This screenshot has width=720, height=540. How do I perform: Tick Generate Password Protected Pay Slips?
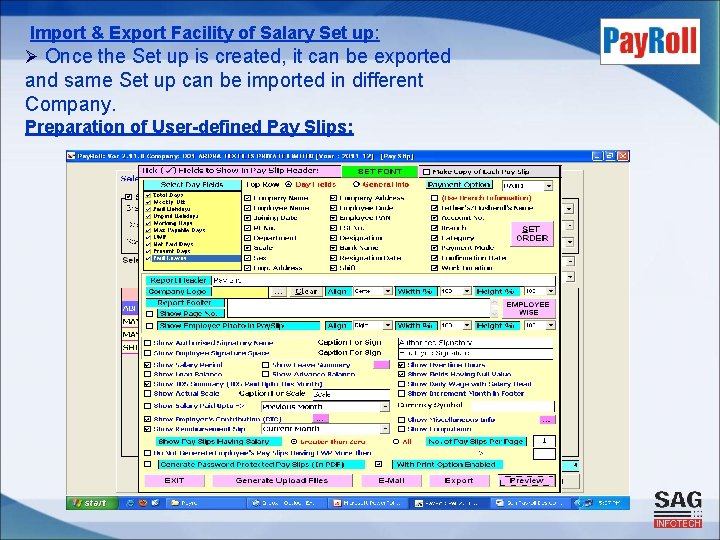[x=147, y=464]
